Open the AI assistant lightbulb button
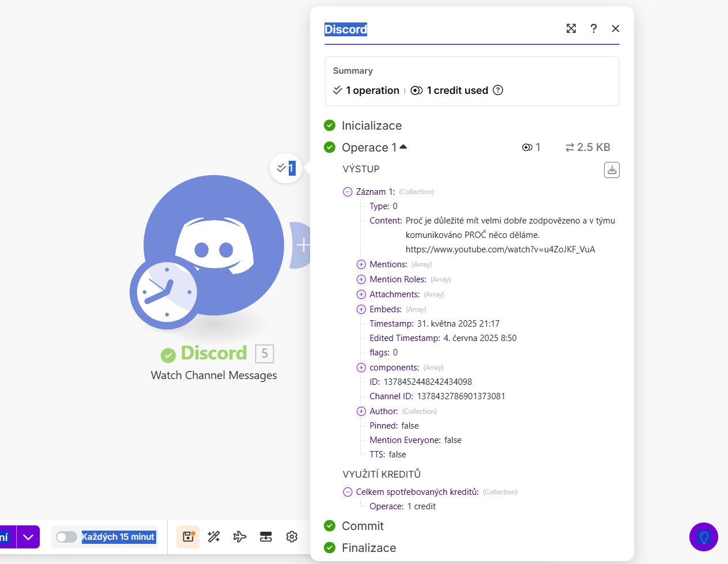The height and width of the screenshot is (564, 728). point(704,537)
